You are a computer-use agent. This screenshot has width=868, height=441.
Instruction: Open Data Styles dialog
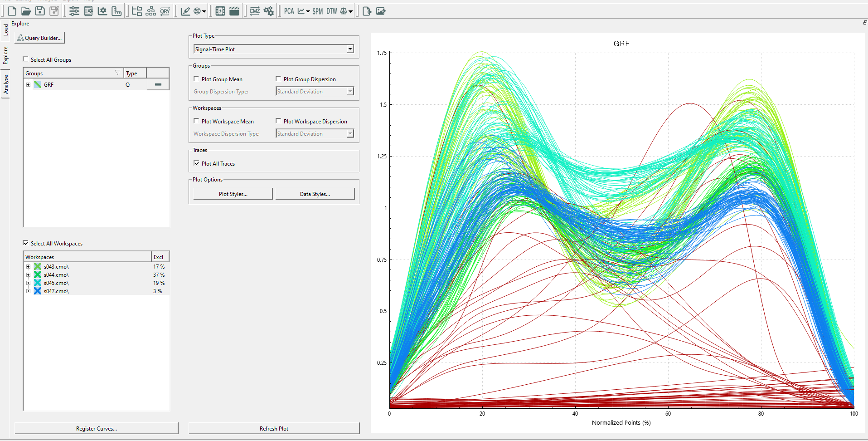point(315,194)
